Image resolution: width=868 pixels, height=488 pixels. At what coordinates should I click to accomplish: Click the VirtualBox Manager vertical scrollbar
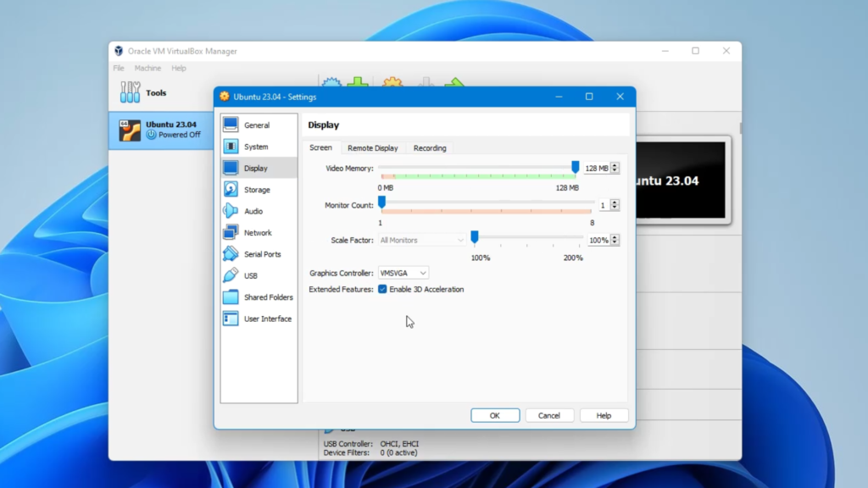(x=740, y=129)
